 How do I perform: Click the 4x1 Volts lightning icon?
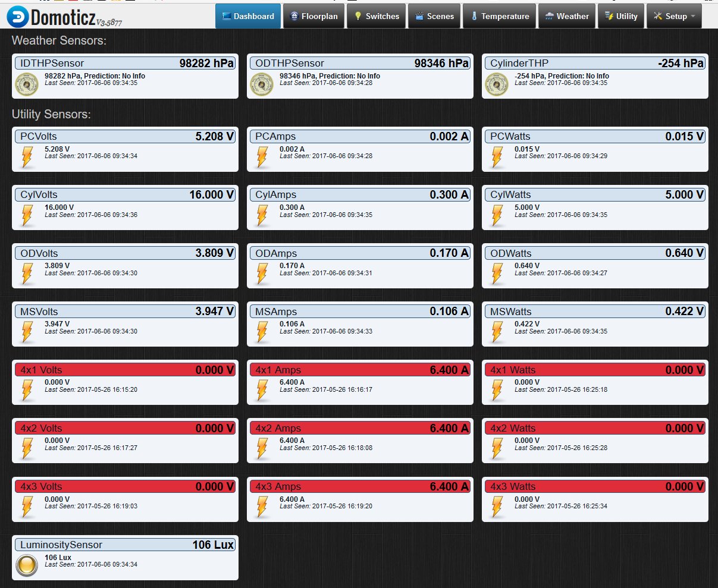pos(27,390)
